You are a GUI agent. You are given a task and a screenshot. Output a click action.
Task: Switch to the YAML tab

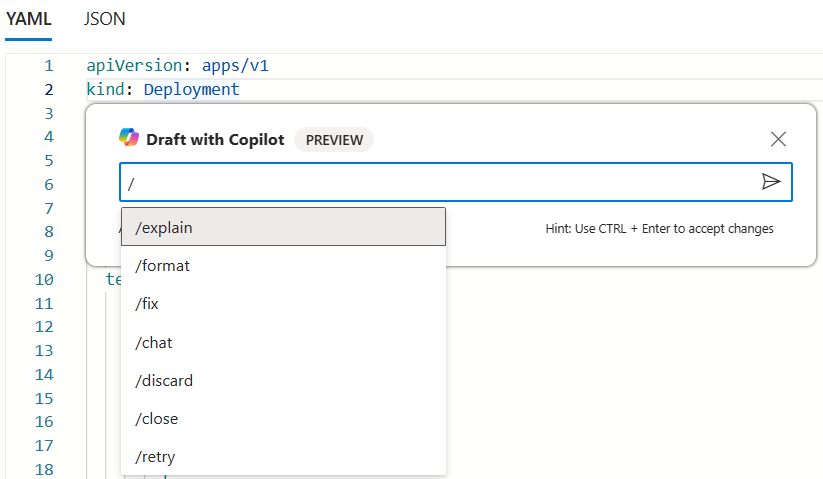click(x=28, y=19)
